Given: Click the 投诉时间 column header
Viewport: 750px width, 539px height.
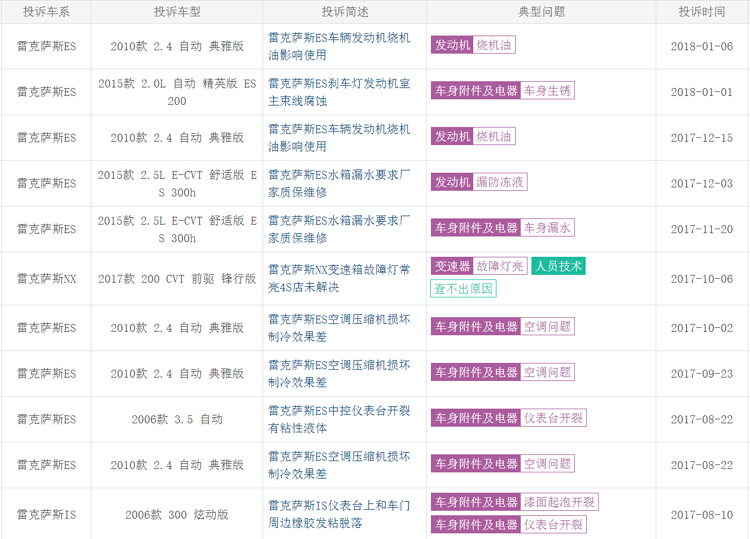Looking at the screenshot, I should (702, 12).
